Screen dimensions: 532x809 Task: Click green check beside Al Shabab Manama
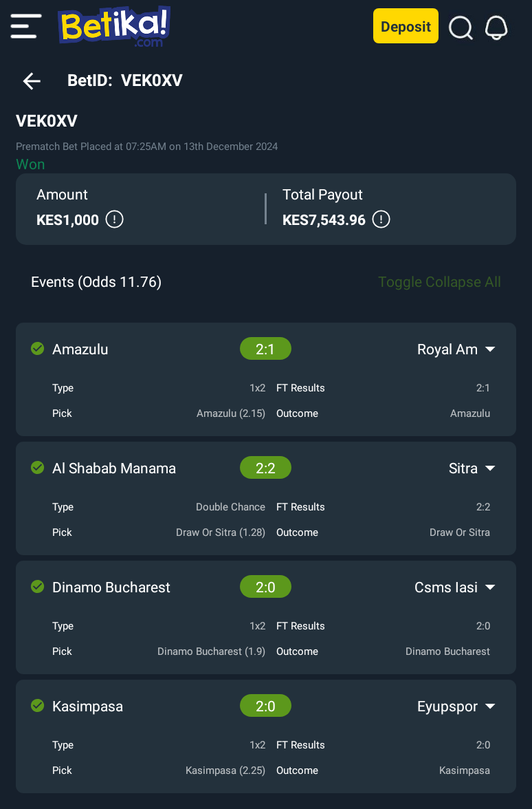(38, 468)
